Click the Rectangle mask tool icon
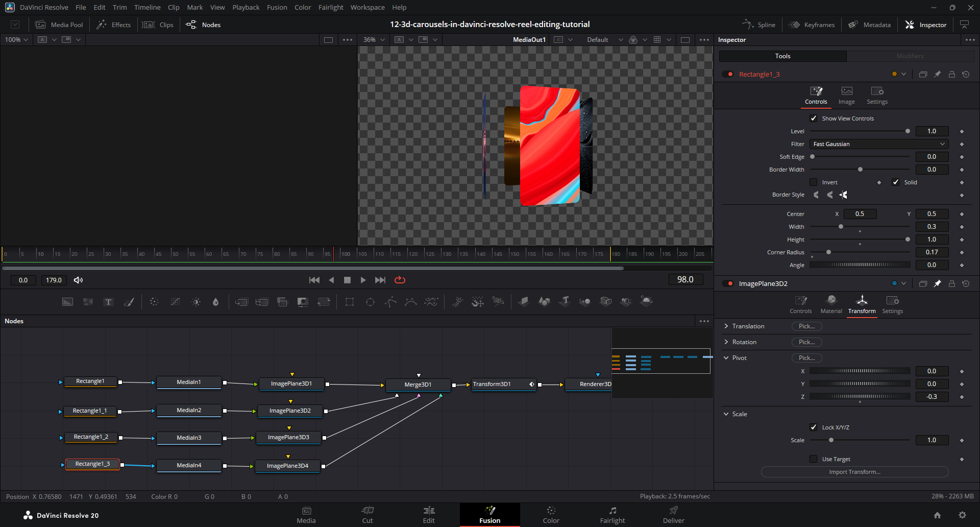980x527 pixels. (350, 302)
